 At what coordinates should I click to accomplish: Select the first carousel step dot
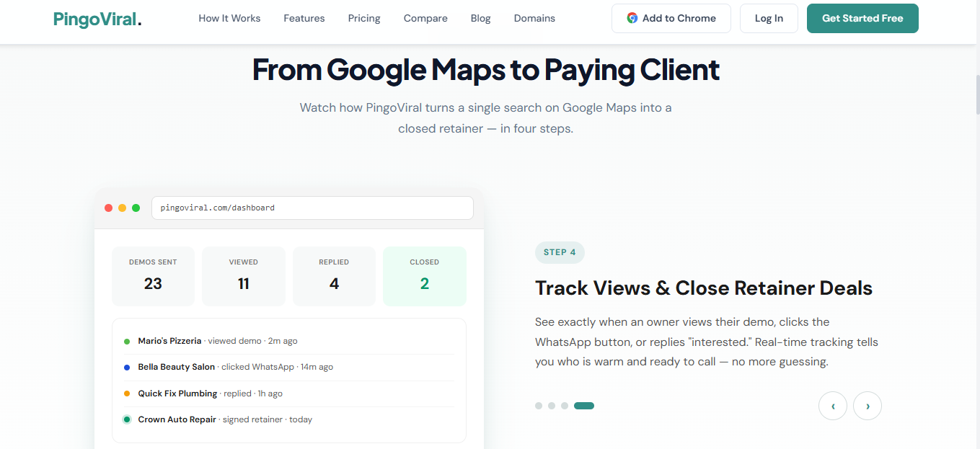click(539, 406)
